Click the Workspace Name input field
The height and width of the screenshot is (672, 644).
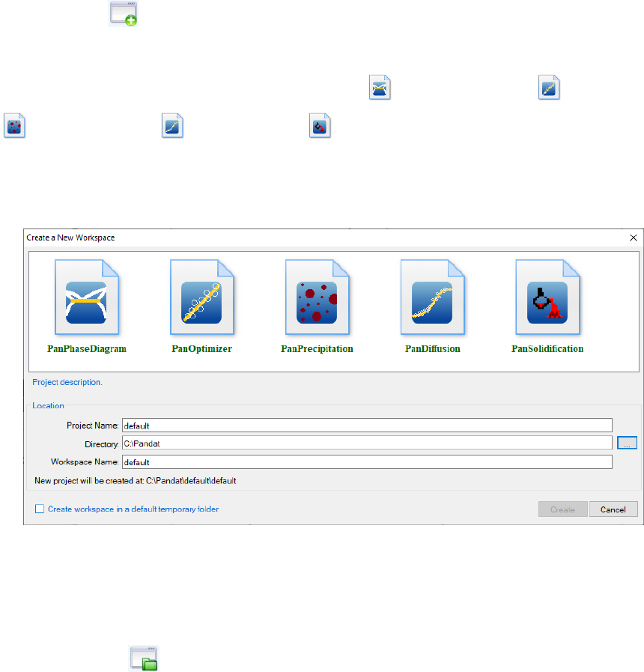pos(367,462)
